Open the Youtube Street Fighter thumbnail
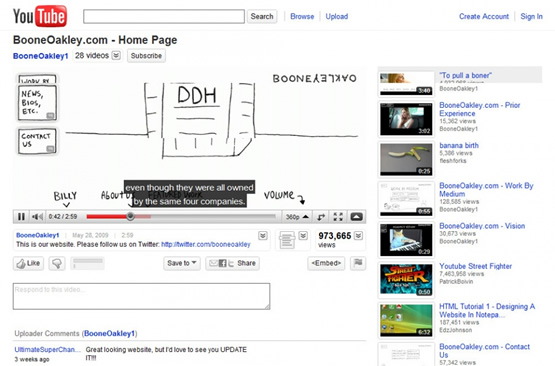The width and height of the screenshot is (555, 366). coord(406,280)
